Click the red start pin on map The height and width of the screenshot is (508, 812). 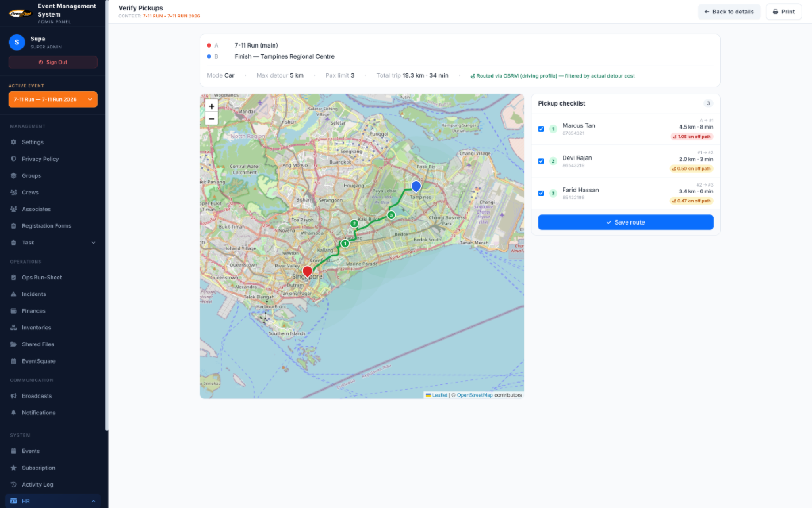[x=307, y=271]
